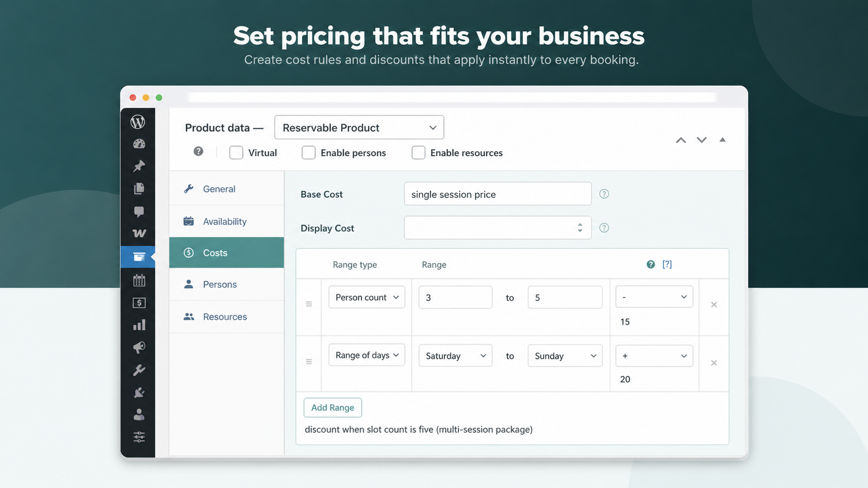The height and width of the screenshot is (488, 868).
Task: Open Settings sliders icon in sidebar
Action: [x=139, y=437]
